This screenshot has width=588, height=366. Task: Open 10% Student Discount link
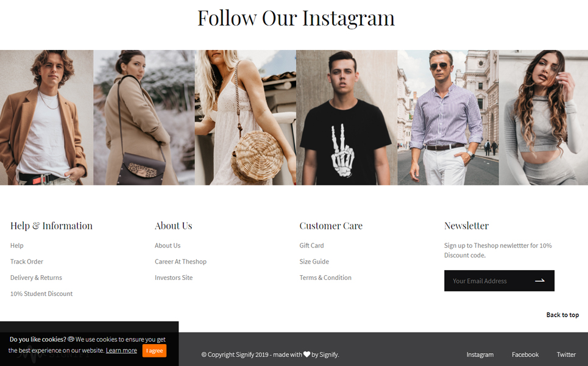click(x=41, y=293)
